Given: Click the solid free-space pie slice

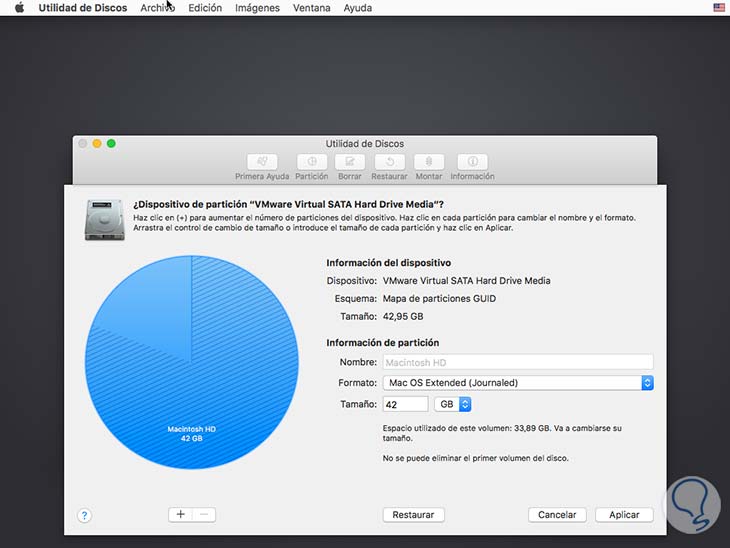Looking at the screenshot, I should [154, 307].
